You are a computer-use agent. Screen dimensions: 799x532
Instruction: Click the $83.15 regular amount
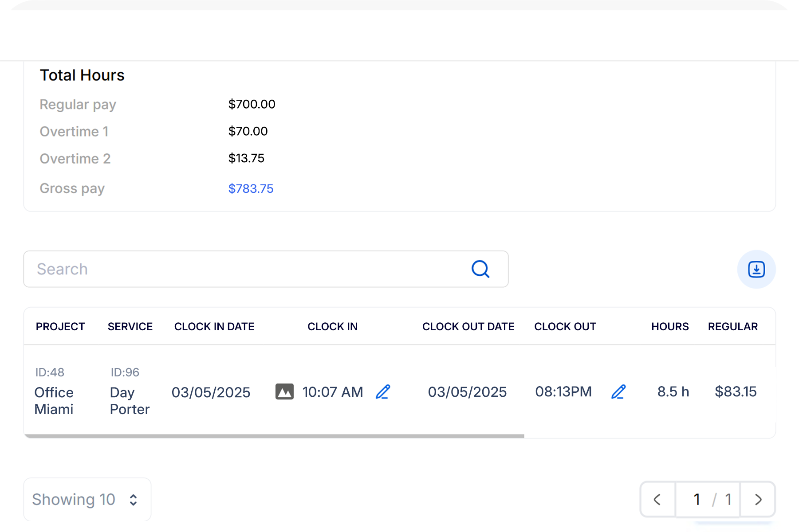[736, 392]
